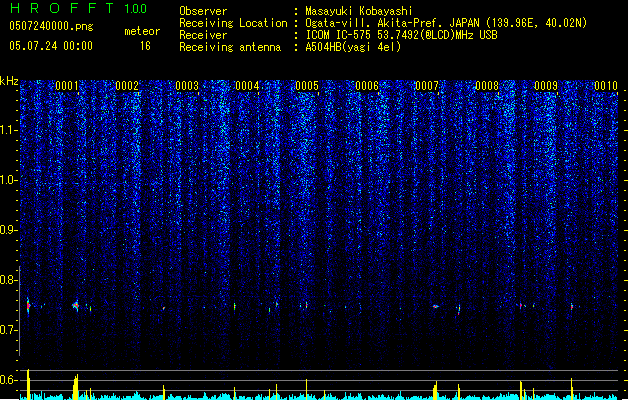Select the filename 0507240000.png
Viewport: 629px width, 400px height.
pyautogui.click(x=51, y=26)
